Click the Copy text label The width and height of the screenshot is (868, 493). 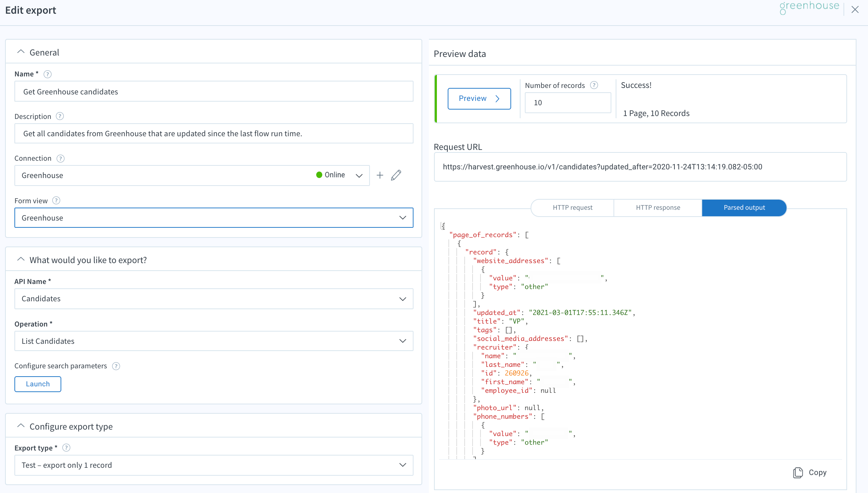pos(818,472)
